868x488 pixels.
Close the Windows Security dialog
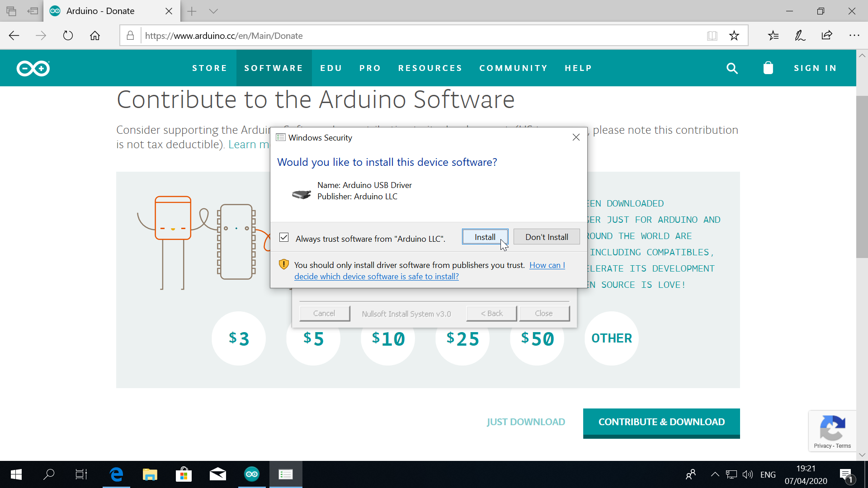576,137
